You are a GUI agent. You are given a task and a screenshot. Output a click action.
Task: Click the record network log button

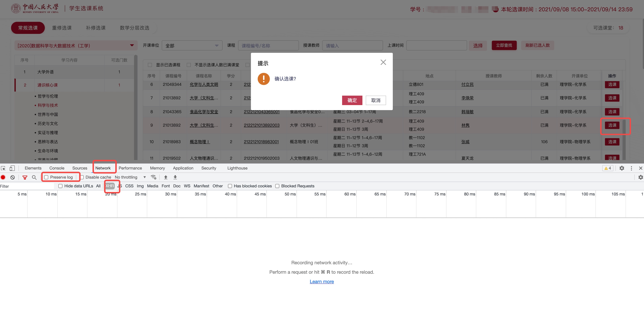tap(3, 177)
